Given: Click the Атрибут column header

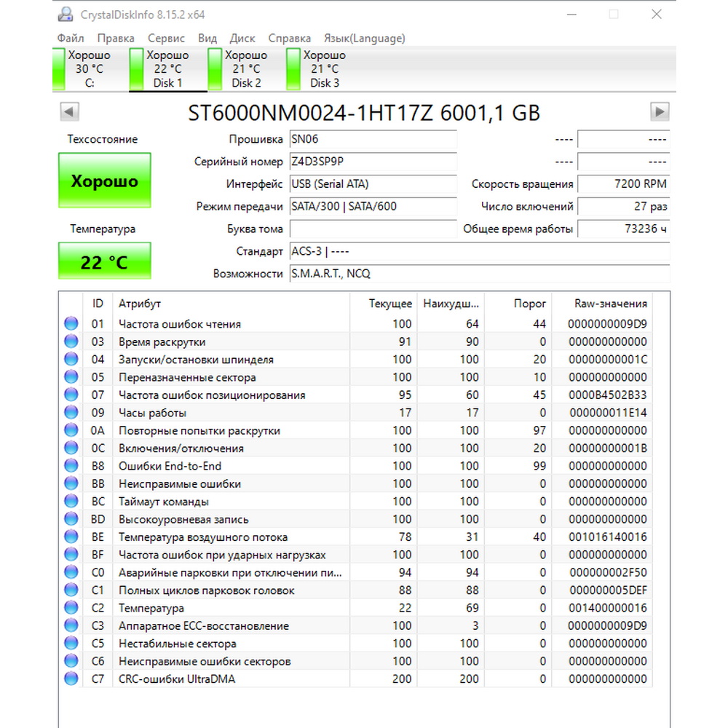Looking at the screenshot, I should 232,304.
